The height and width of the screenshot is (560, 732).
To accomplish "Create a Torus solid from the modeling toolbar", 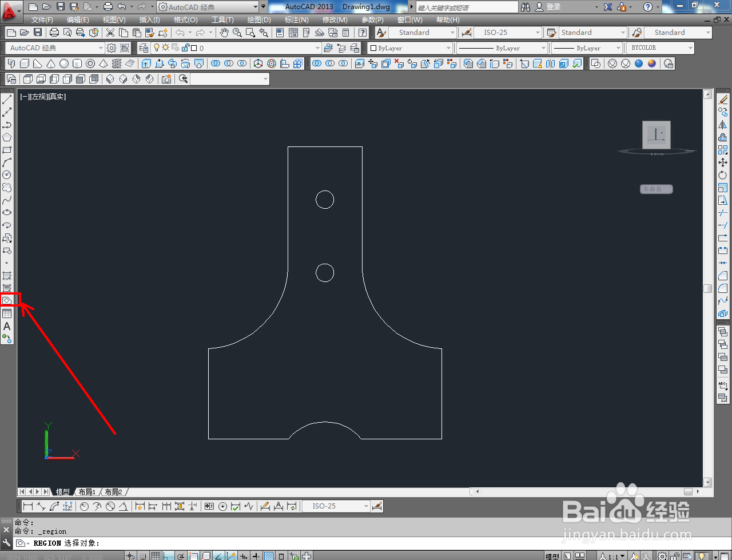I will (90, 63).
